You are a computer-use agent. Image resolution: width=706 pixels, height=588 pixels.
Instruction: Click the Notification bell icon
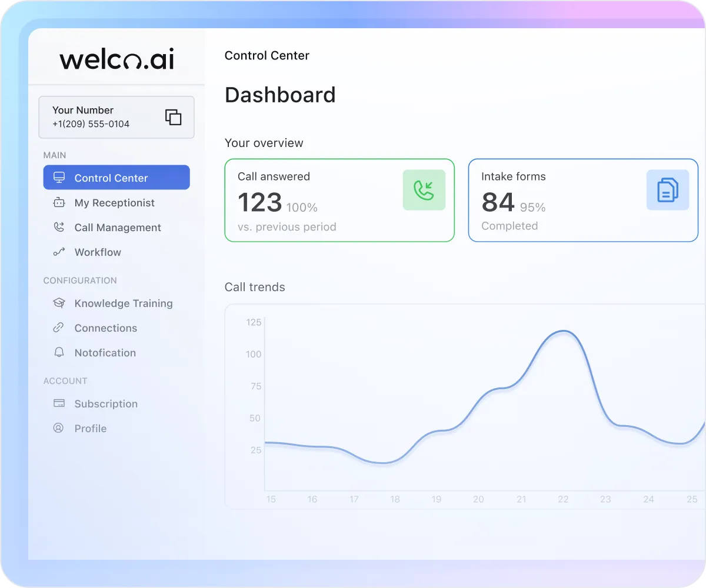point(59,352)
